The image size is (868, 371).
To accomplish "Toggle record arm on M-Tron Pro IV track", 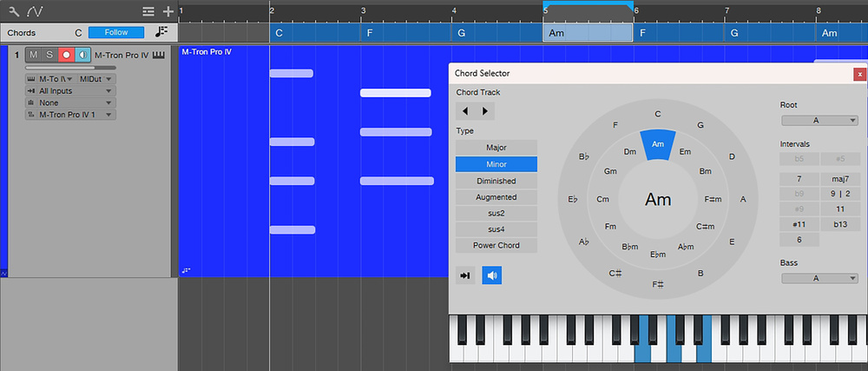I will tap(66, 56).
